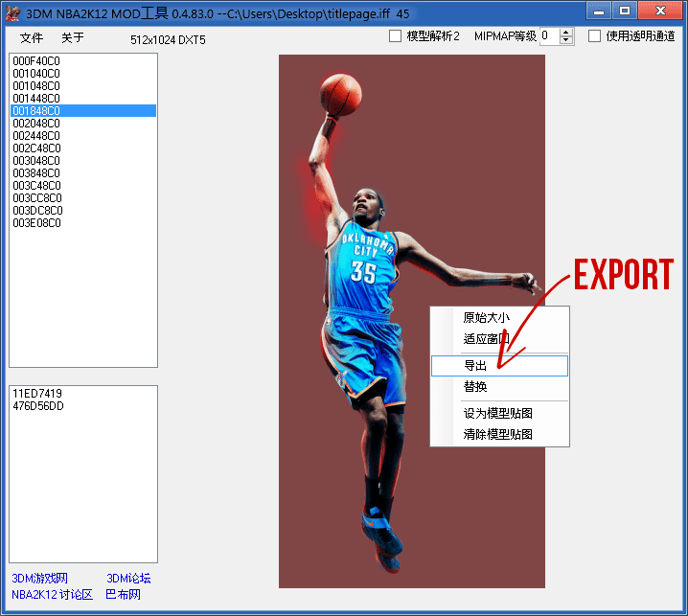Open the 3DM游戏网 link
The height and width of the screenshot is (616, 688).
39,579
